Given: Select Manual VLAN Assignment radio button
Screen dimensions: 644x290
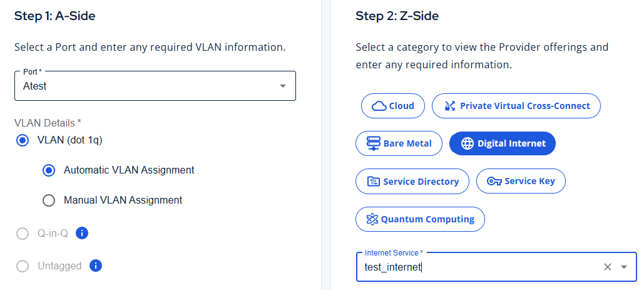Looking at the screenshot, I should [x=49, y=201].
